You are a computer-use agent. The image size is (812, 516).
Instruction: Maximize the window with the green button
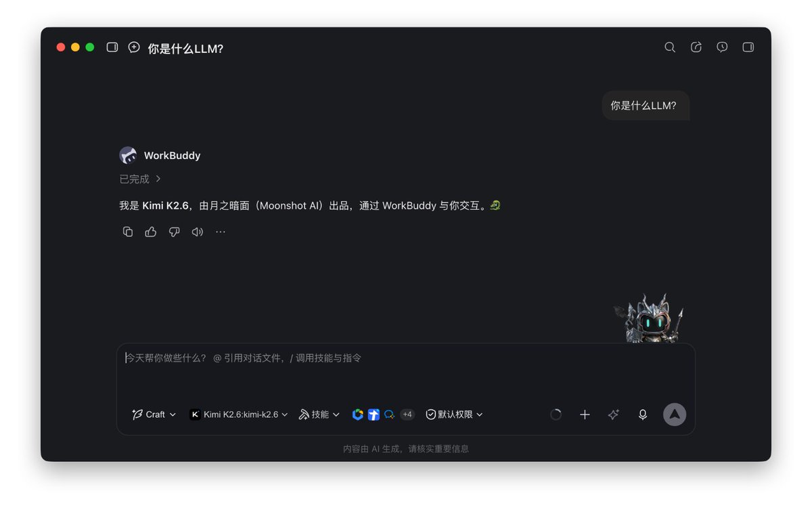click(x=89, y=47)
